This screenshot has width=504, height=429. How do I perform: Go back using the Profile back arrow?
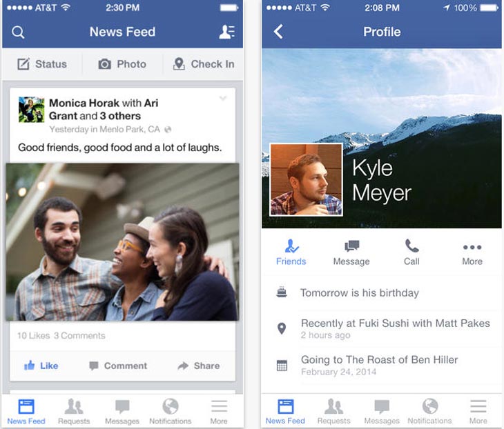[x=278, y=32]
